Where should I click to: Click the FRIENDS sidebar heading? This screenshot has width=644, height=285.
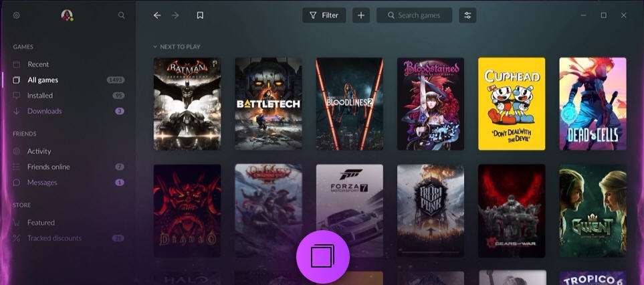pyautogui.click(x=25, y=134)
